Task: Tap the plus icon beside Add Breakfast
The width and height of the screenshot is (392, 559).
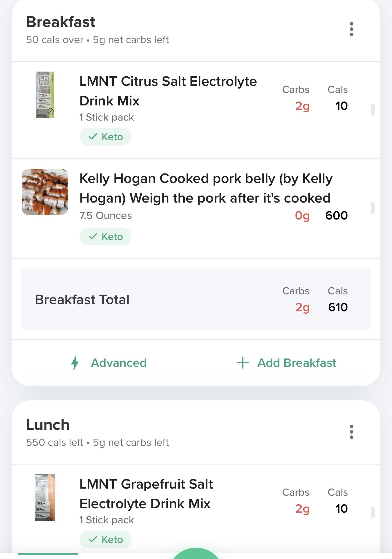Action: (243, 363)
